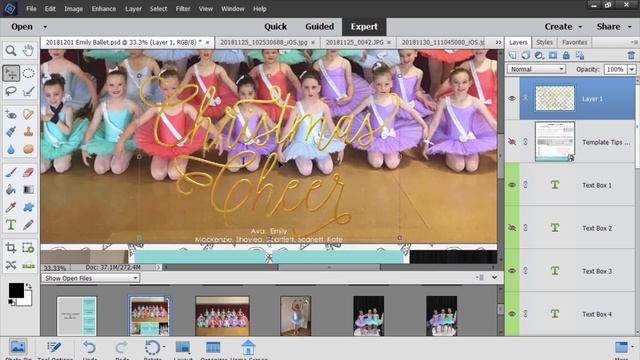This screenshot has width=640, height=360.
Task: Create a new group in Layers panel
Action: click(526, 55)
